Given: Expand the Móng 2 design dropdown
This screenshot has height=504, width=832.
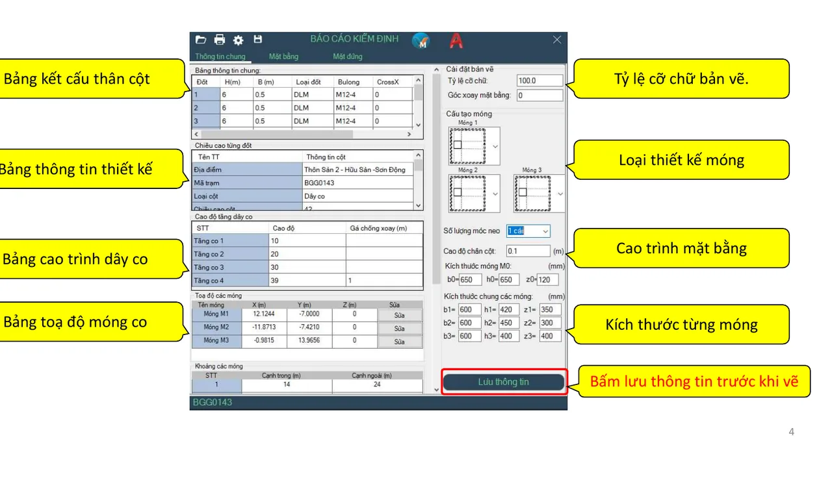Looking at the screenshot, I should coord(495,194).
